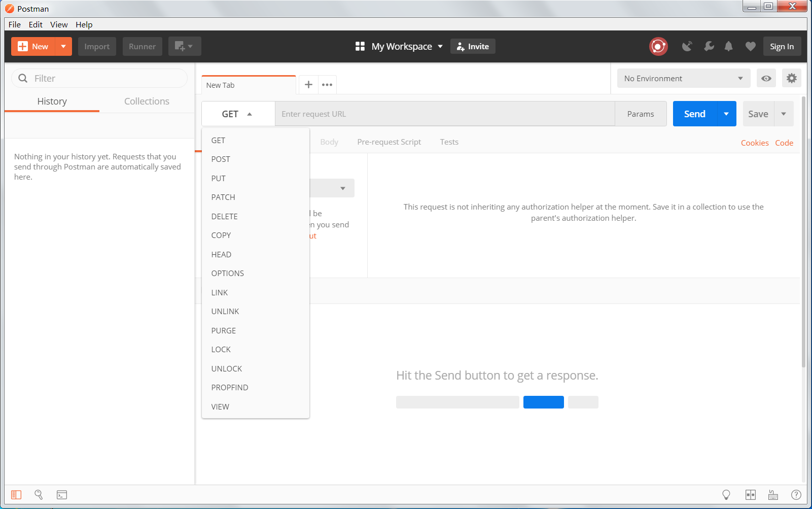Switch to the History tab
812x509 pixels.
(52, 101)
